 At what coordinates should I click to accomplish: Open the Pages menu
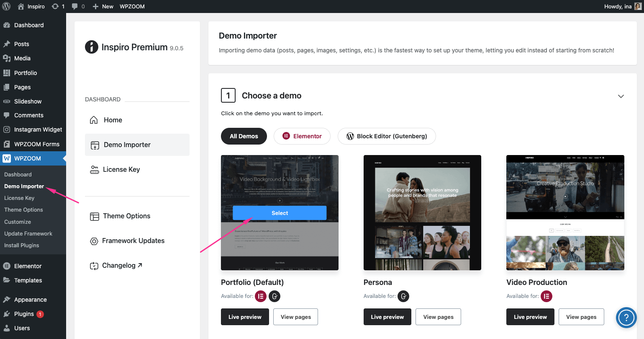pos(33,87)
